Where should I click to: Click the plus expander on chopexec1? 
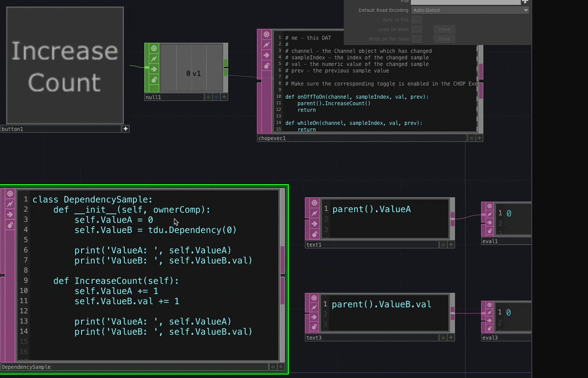coord(479,138)
